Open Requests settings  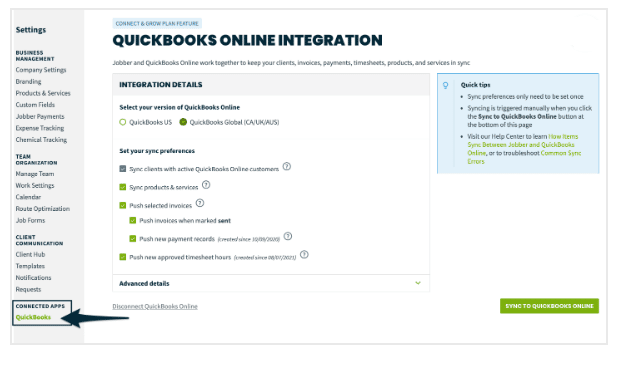point(28,289)
